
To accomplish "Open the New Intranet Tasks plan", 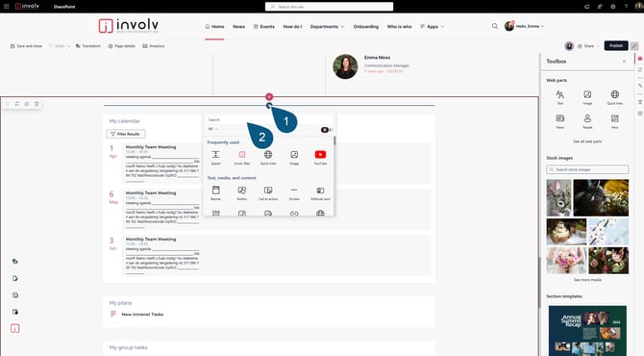I will [142, 314].
